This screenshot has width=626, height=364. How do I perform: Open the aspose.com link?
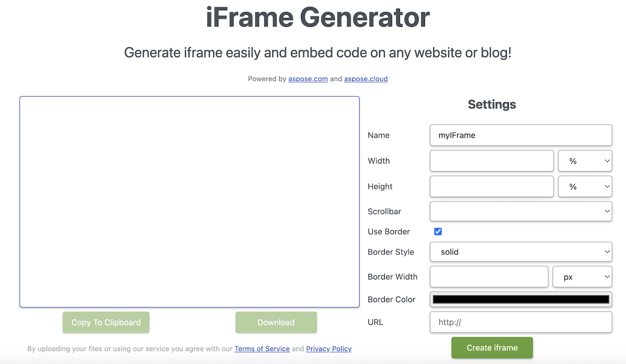click(x=308, y=79)
